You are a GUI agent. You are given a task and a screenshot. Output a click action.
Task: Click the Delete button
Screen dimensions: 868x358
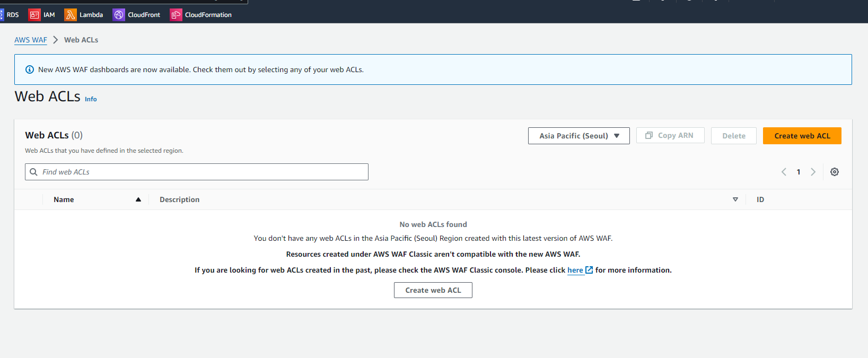pos(734,136)
